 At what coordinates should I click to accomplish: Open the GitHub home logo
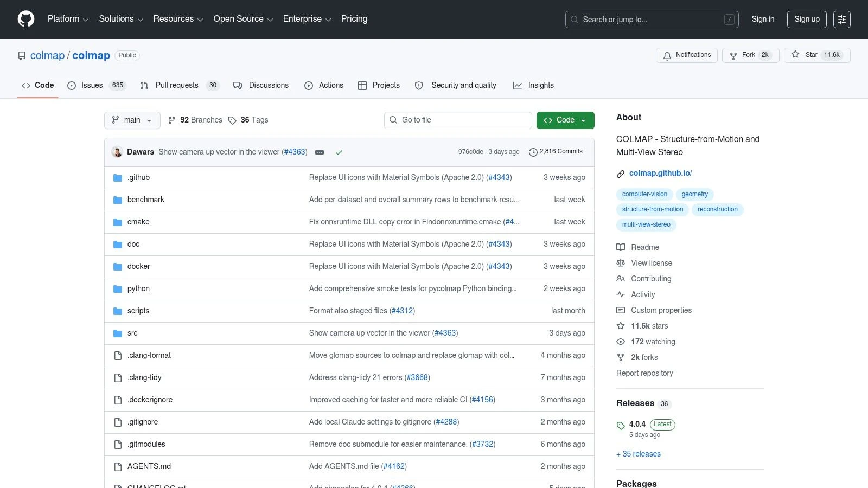pyautogui.click(x=26, y=19)
